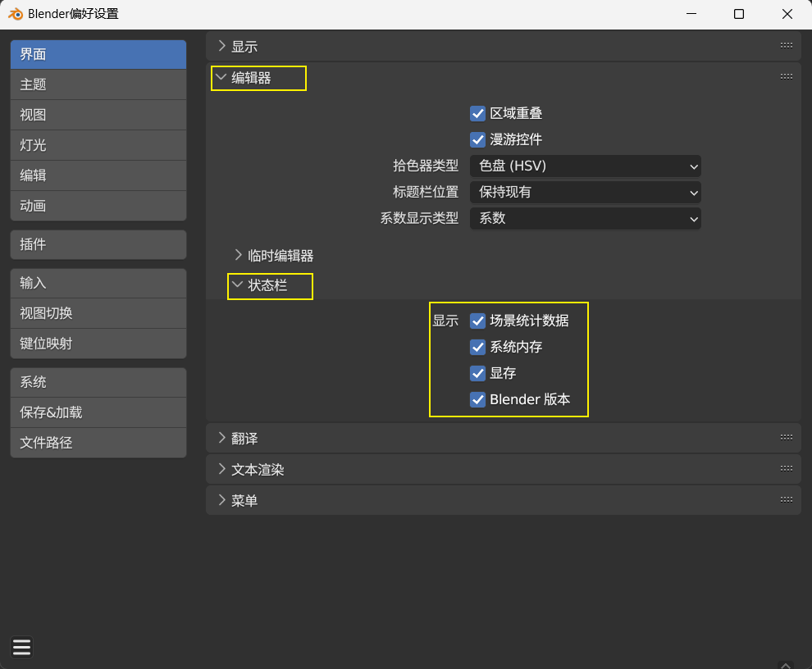Click the scroll-up arrow at bottom right
This screenshot has height=669, width=812.
point(786,665)
